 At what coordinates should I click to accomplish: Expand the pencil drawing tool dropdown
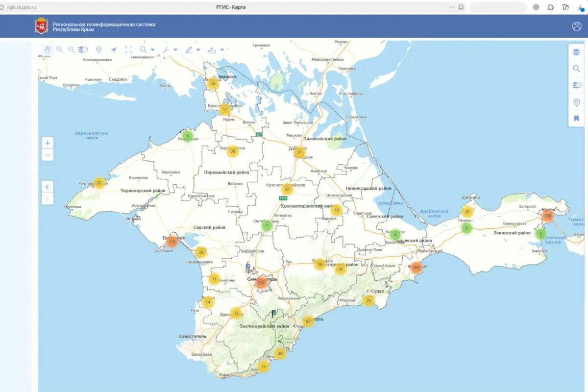[x=198, y=50]
